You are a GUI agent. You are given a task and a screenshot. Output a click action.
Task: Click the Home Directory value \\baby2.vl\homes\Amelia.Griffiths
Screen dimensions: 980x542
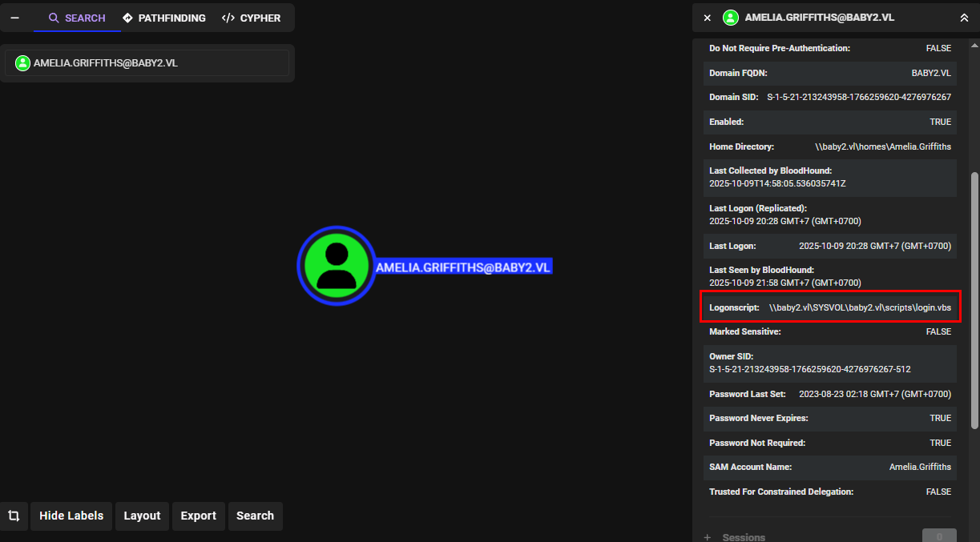coord(883,147)
